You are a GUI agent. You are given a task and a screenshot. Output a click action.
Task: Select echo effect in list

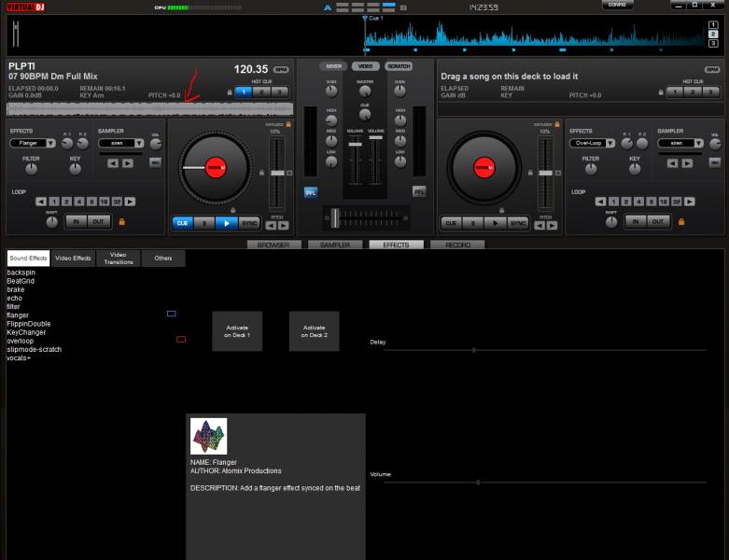click(x=14, y=299)
